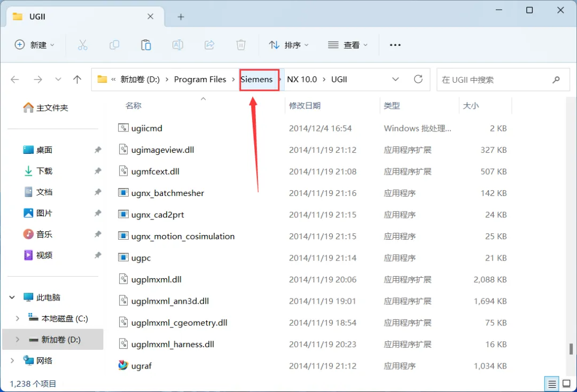The height and width of the screenshot is (392, 577).
Task: Open 文档 in quick access
Action: click(x=38, y=192)
